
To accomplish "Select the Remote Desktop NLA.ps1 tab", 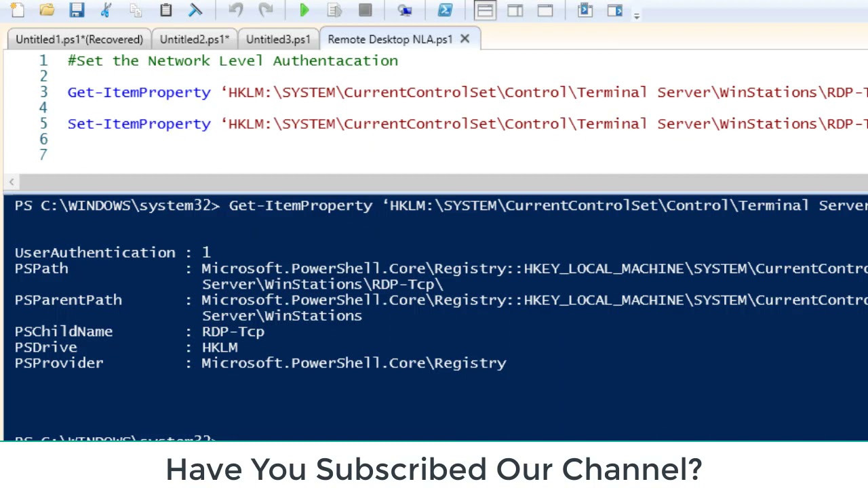I will 390,39.
